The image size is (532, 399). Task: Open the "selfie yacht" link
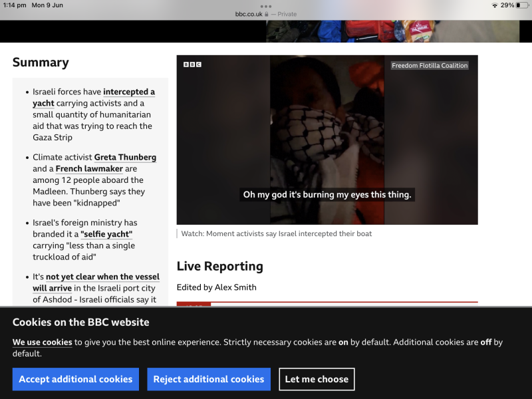(106, 234)
